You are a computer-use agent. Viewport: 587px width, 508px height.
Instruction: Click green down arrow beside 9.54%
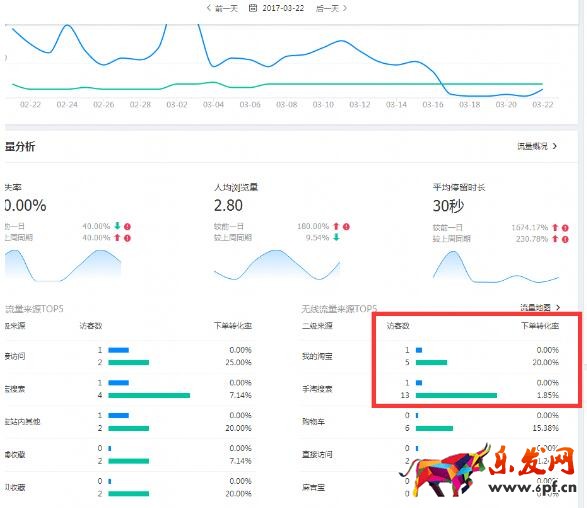(336, 237)
